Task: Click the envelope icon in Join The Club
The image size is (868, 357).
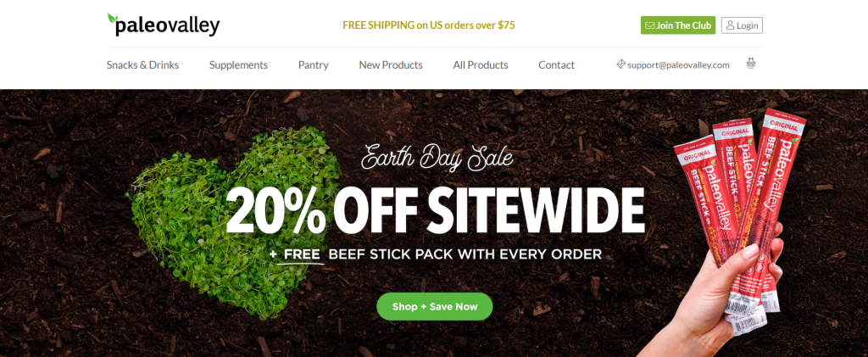Action: [650, 25]
